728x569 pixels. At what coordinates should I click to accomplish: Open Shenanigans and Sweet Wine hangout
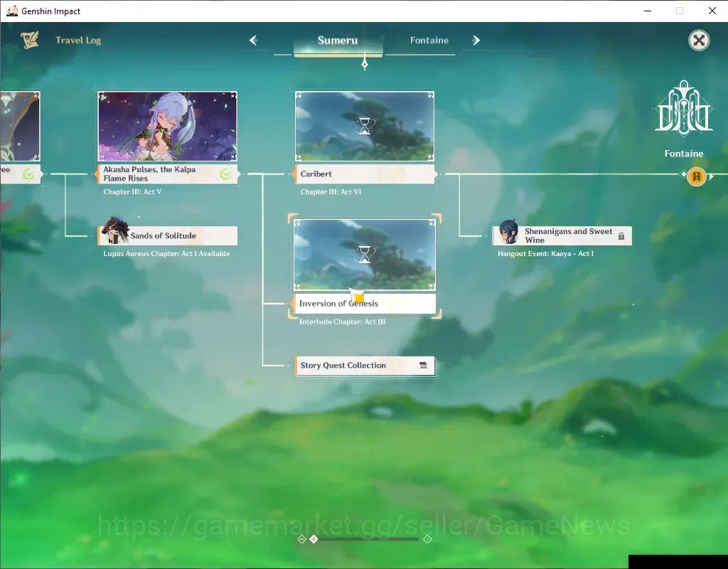click(562, 235)
